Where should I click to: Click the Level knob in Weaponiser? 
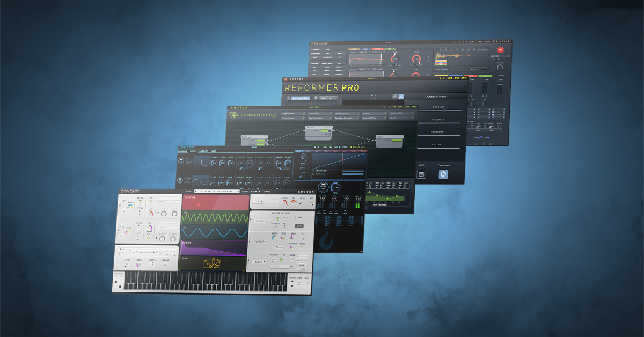coord(416,58)
